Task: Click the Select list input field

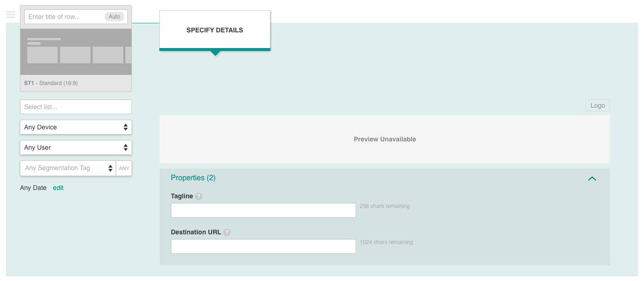Action: (x=76, y=107)
